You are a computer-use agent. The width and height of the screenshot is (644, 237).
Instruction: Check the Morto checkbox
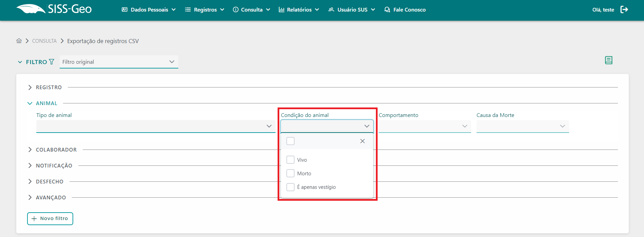tap(290, 173)
